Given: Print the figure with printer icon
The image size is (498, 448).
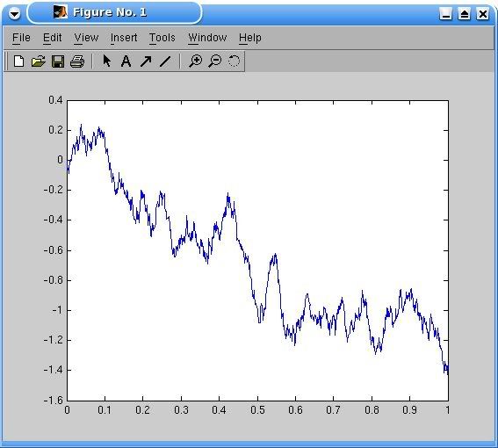Looking at the screenshot, I should click(x=77, y=61).
